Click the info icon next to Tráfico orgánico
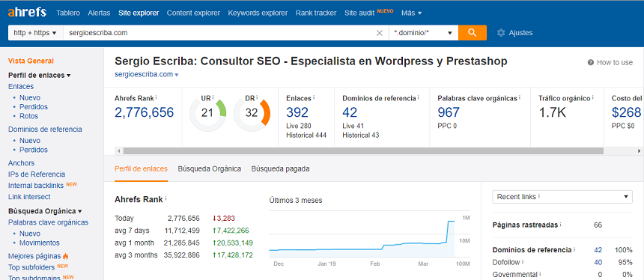The image size is (644, 280). click(x=593, y=98)
